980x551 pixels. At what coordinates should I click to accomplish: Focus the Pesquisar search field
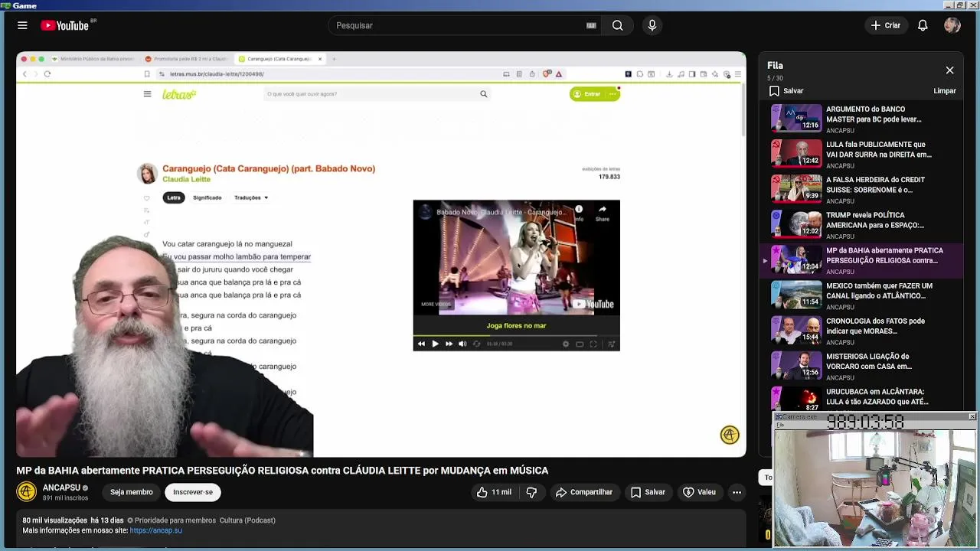(459, 25)
